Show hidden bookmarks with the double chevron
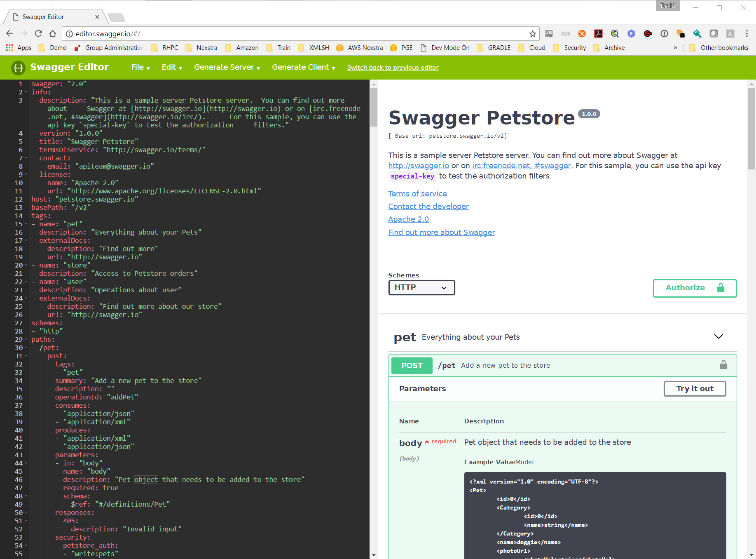This screenshot has width=756, height=559. (676, 48)
